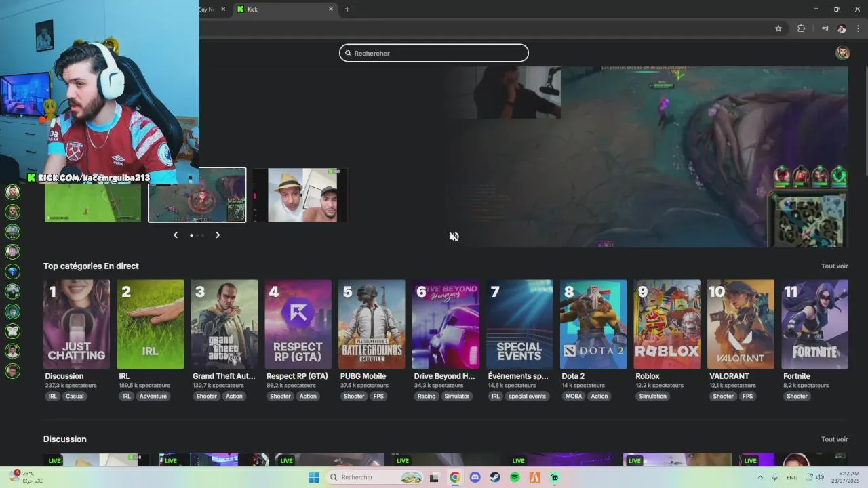Open the Special Events category card
This screenshot has width=868, height=488.
[519, 324]
